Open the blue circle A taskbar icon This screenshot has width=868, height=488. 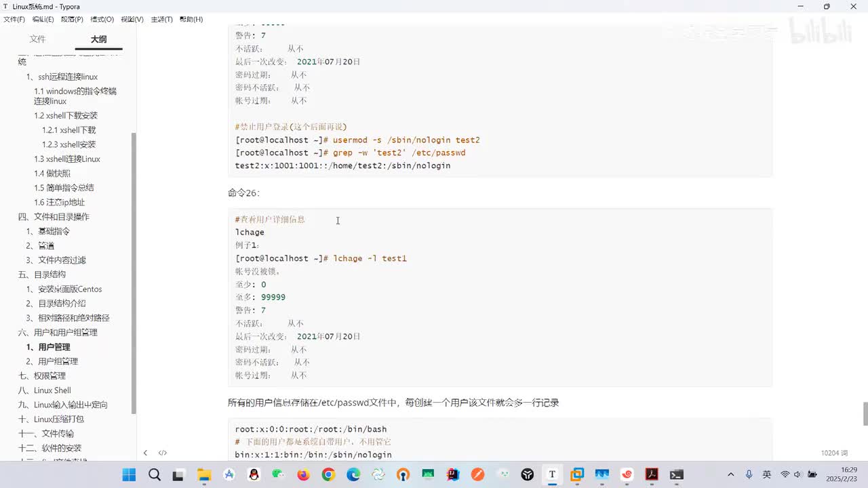pos(229,474)
